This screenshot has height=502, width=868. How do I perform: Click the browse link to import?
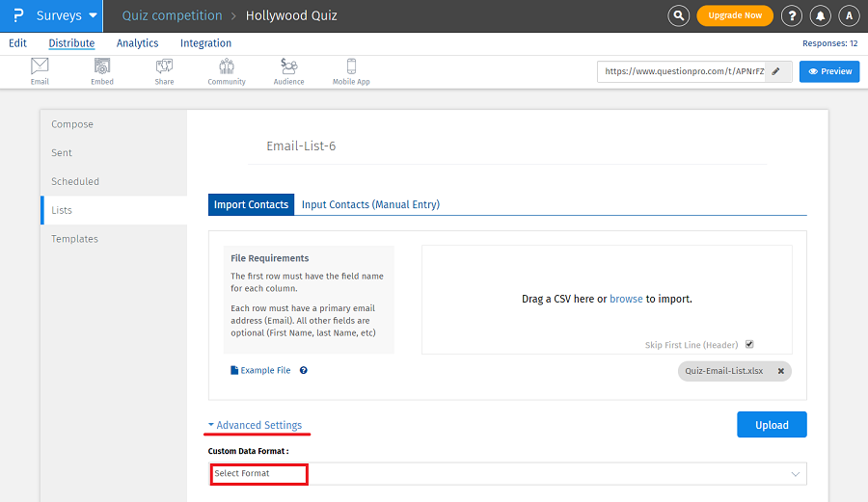click(626, 299)
